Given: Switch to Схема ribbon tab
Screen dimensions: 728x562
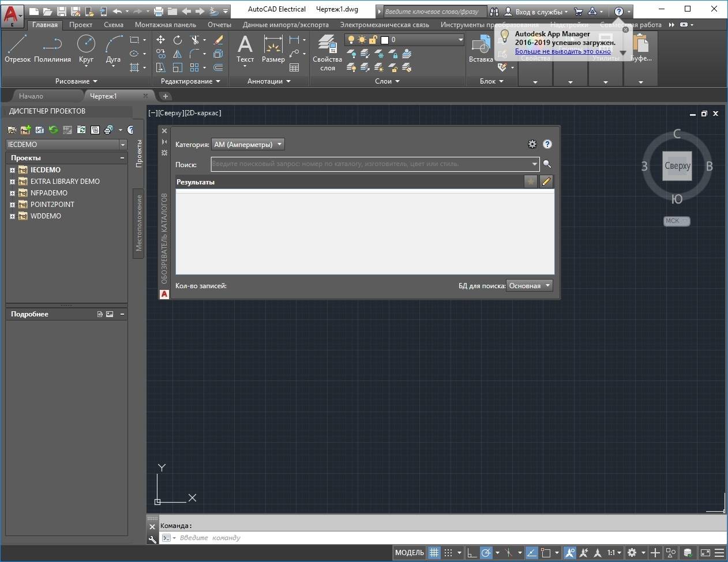Looking at the screenshot, I should (114, 25).
